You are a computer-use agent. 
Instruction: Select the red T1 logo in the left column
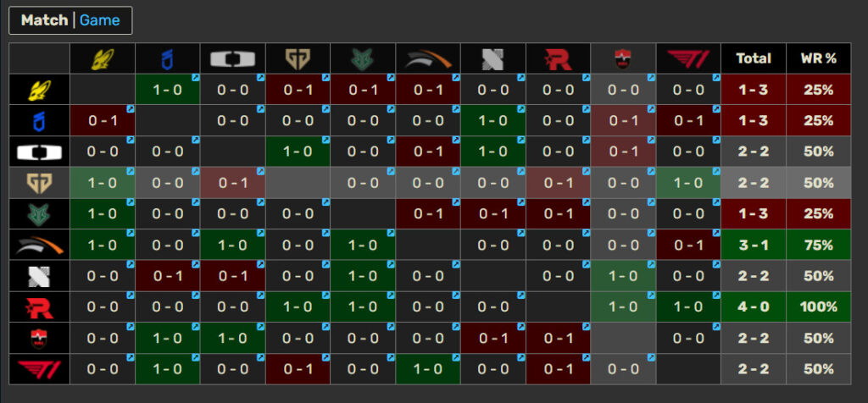click(x=39, y=369)
